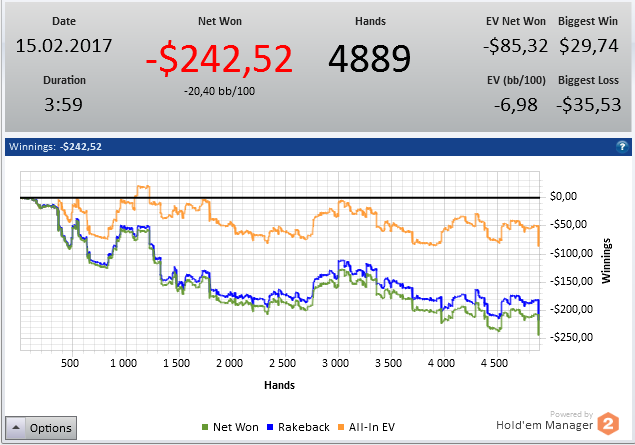Click the -$100,00 axis label
635x445 pixels.
pos(571,253)
